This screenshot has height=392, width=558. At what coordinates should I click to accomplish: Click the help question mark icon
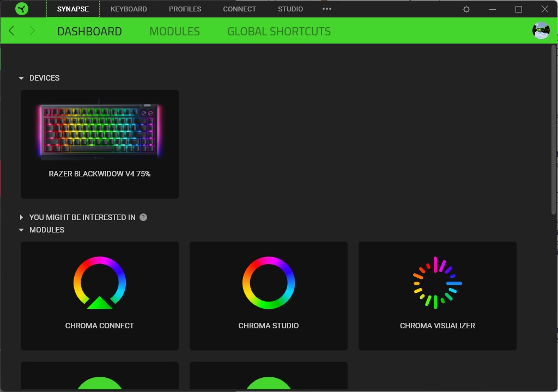click(x=143, y=217)
